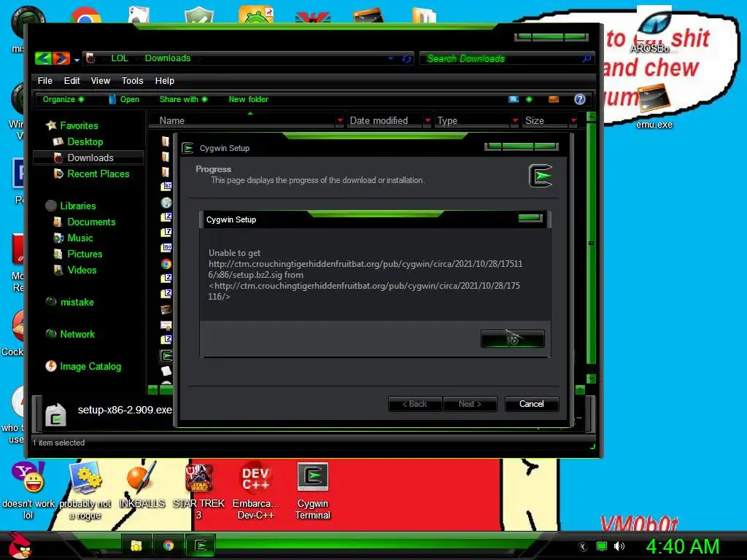
Task: Open the Angry Birds Start button
Action: (x=19, y=545)
